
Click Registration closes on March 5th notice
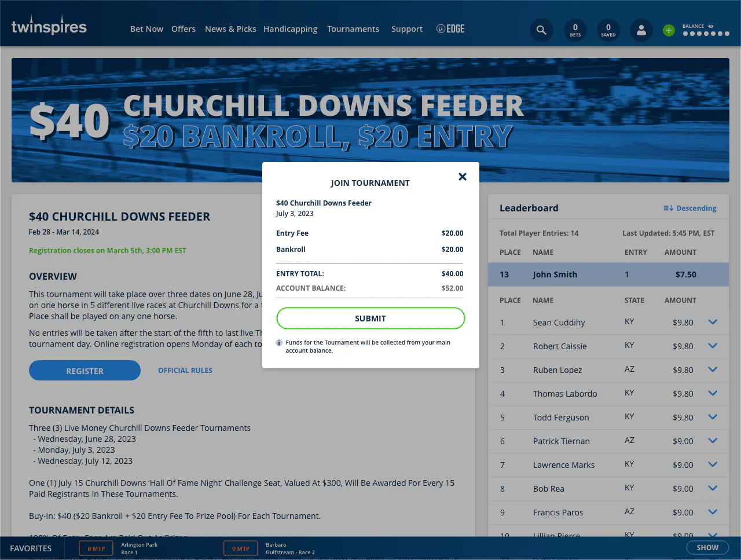coord(108,251)
